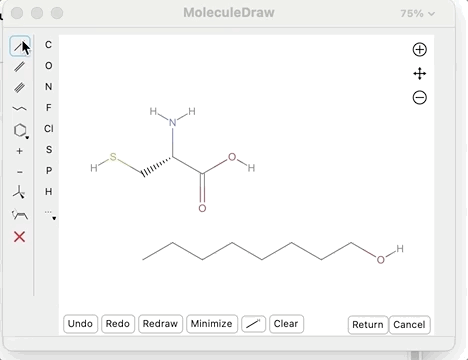This screenshot has height=360, width=468.
Task: Select the negative charge minus tool
Action: click(20, 172)
